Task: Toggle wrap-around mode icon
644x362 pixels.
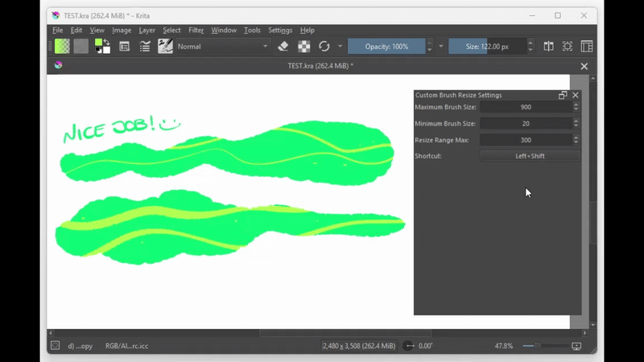Action: tap(568, 47)
